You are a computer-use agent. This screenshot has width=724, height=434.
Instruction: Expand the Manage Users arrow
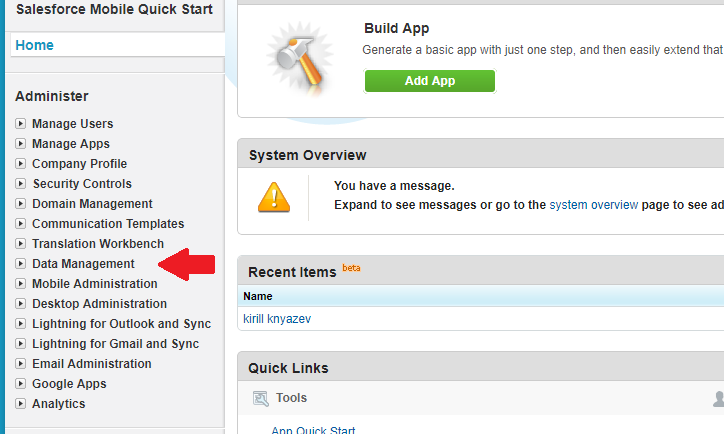(21, 124)
